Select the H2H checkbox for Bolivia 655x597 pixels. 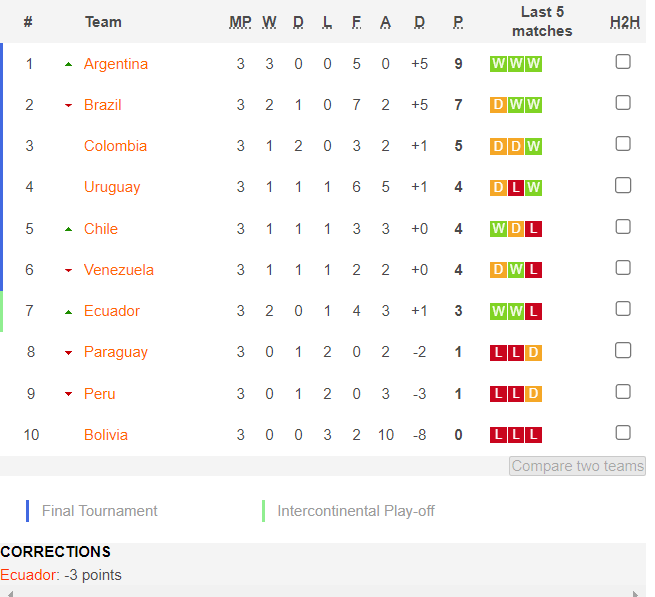pos(623,433)
